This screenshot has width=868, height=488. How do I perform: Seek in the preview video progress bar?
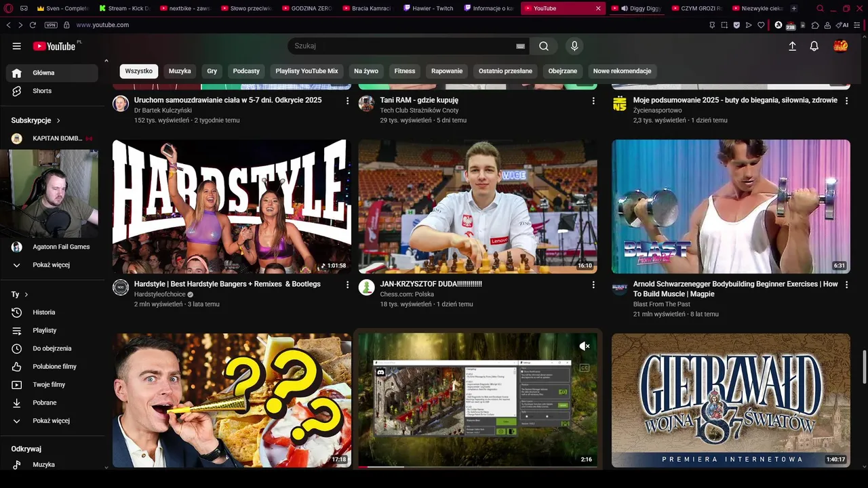[477, 466]
